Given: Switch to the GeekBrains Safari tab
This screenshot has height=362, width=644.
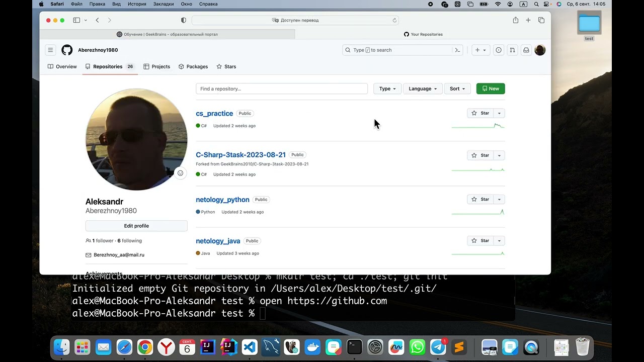Looking at the screenshot, I should click(167, 34).
